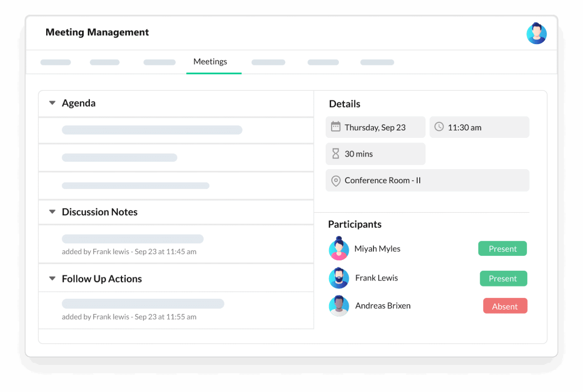Toggle Frank Lewis's Present status
Image resolution: width=583 pixels, height=392 pixels.
point(503,278)
